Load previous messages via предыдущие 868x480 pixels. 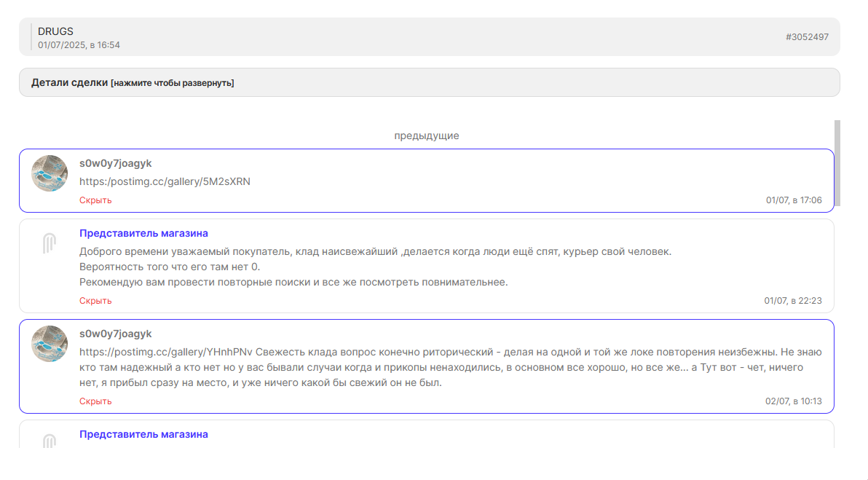(x=426, y=135)
